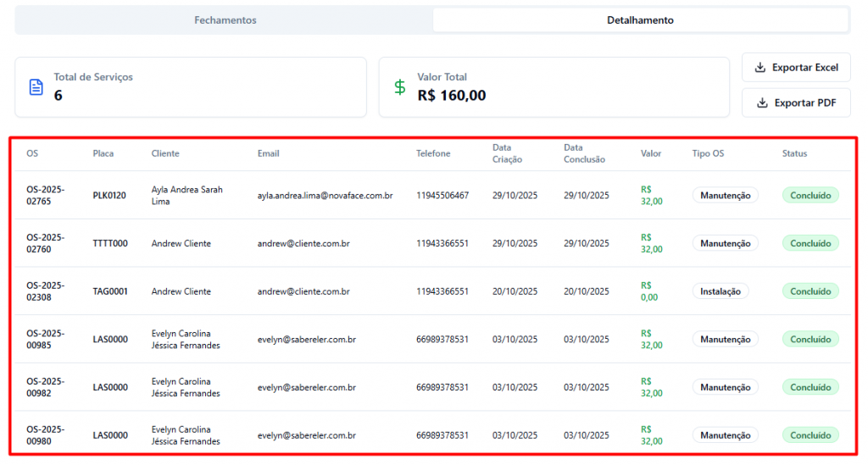The height and width of the screenshot is (465, 868).
Task: Select the row with plate TTTT000
Action: (110, 244)
